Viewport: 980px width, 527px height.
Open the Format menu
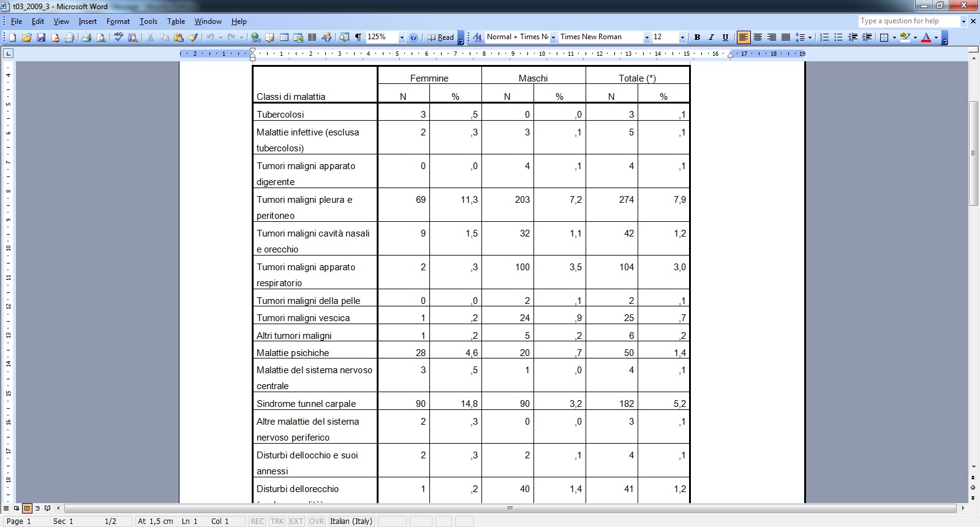[x=118, y=21]
